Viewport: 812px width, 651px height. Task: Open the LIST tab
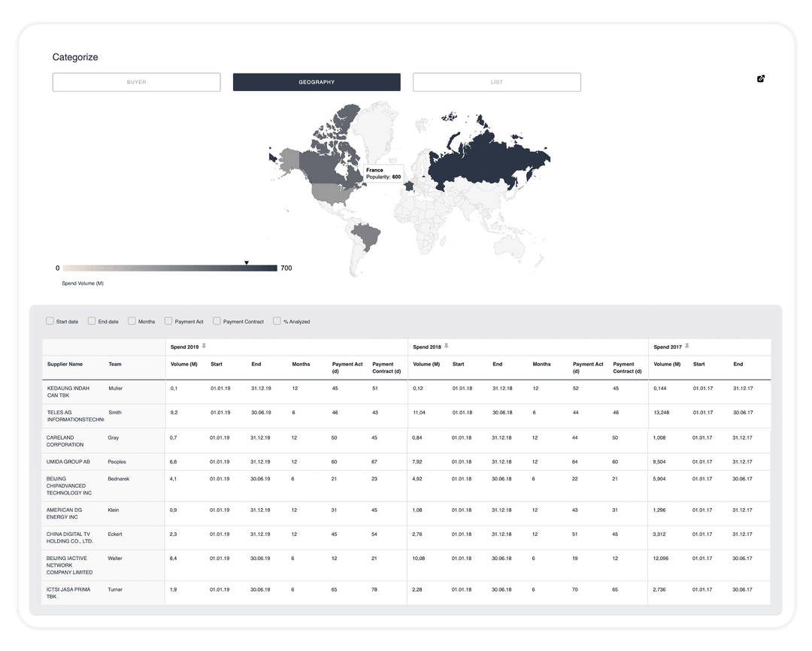pos(496,81)
